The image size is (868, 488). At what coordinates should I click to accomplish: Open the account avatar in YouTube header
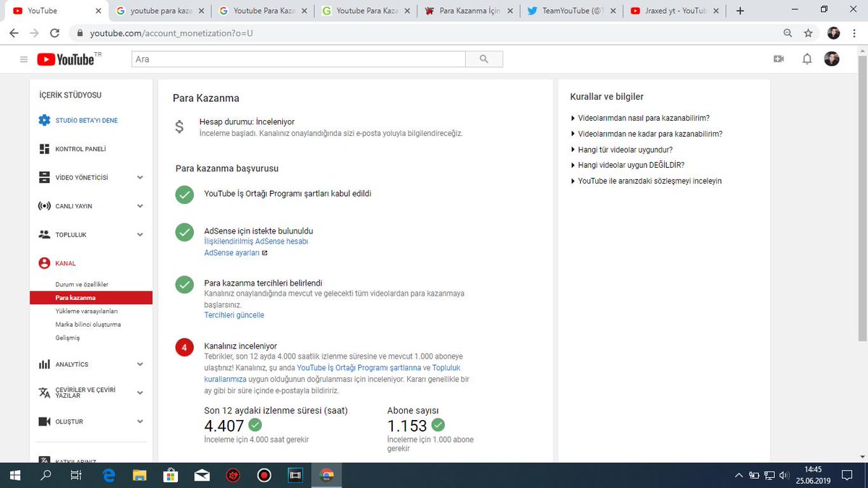(x=832, y=59)
